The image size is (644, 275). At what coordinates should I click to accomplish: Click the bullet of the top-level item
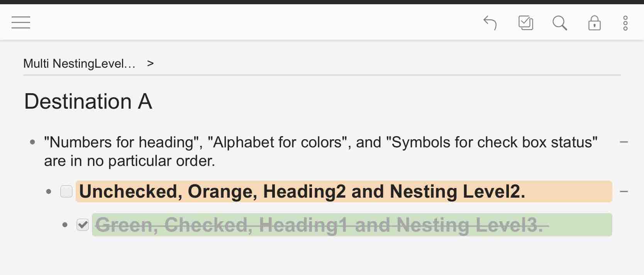[32, 142]
